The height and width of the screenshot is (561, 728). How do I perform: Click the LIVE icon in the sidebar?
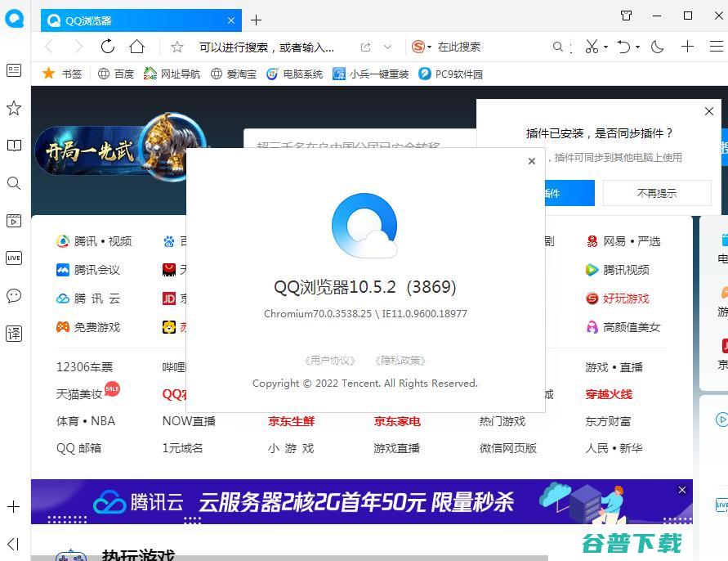[x=13, y=258]
